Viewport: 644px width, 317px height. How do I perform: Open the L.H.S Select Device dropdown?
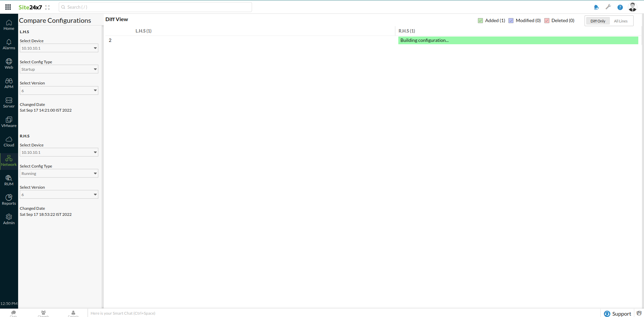[59, 48]
